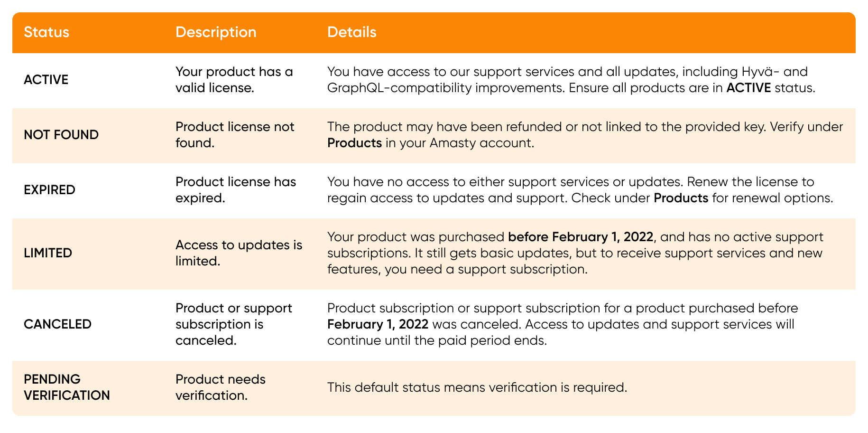Click 'before February 1, 2022' in LIMITED row
868x433 pixels.
tap(581, 237)
